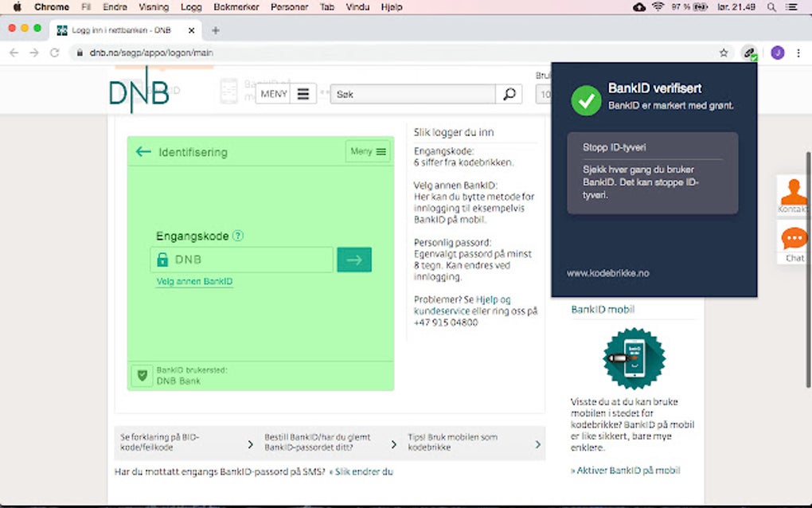Open the Bokmerker menu

(x=236, y=7)
